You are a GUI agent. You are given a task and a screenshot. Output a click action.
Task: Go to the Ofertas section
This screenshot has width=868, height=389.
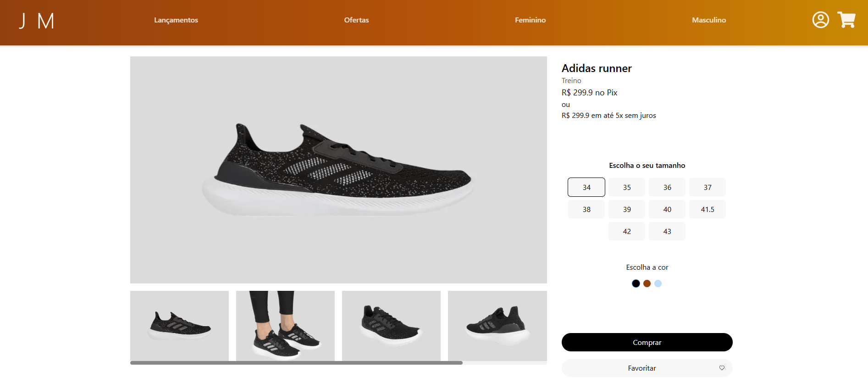pyautogui.click(x=356, y=20)
